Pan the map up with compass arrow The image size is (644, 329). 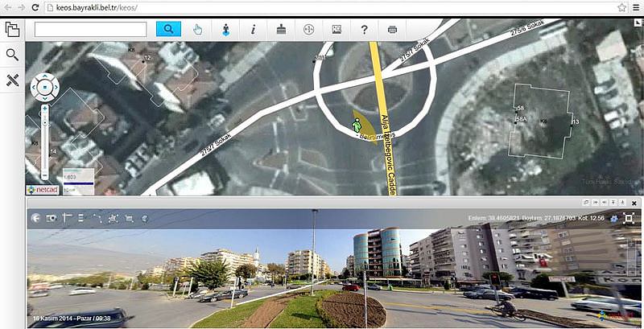click(45, 77)
